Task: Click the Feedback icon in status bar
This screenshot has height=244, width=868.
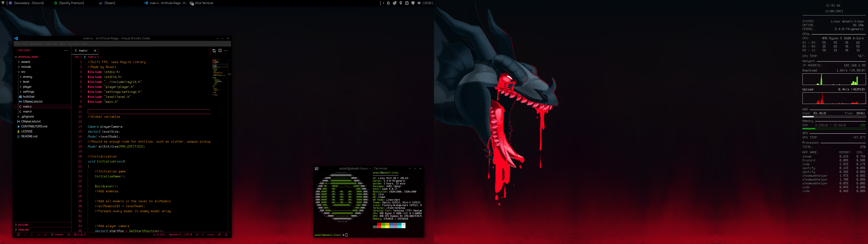Action: (x=219, y=235)
